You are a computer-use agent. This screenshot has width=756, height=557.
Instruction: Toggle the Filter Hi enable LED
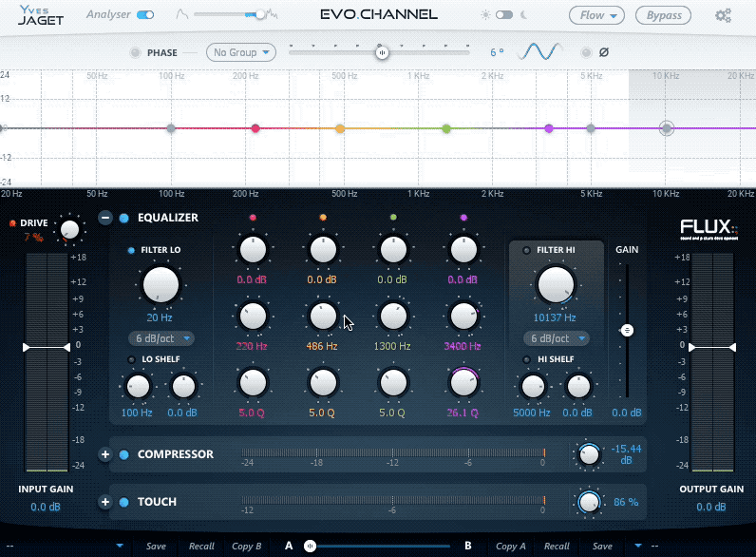(526, 250)
